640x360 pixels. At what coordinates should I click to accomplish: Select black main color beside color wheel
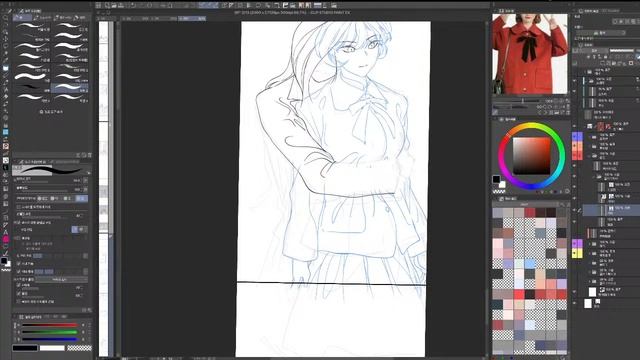tap(496, 179)
